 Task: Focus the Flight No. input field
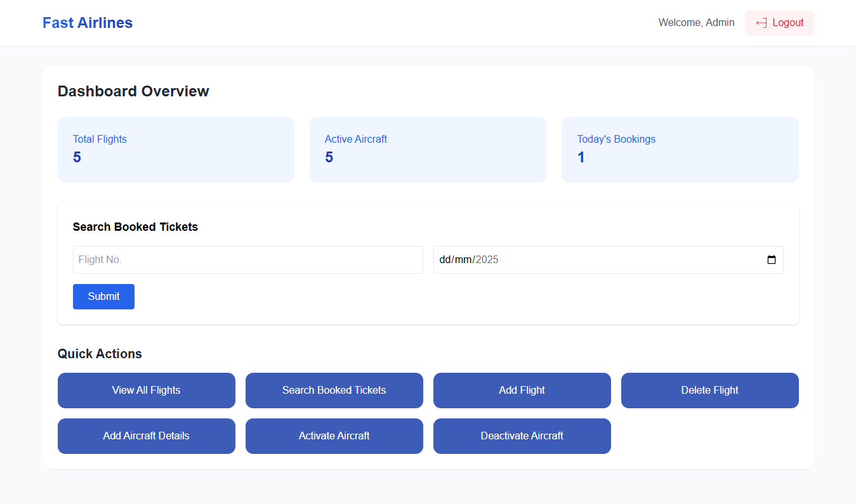pyautogui.click(x=247, y=260)
